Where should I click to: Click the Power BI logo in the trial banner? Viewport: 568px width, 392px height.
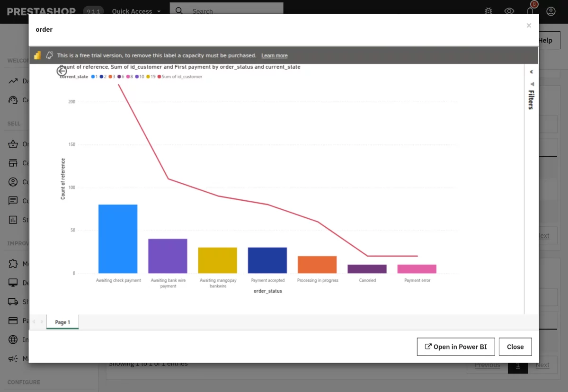tap(37, 55)
